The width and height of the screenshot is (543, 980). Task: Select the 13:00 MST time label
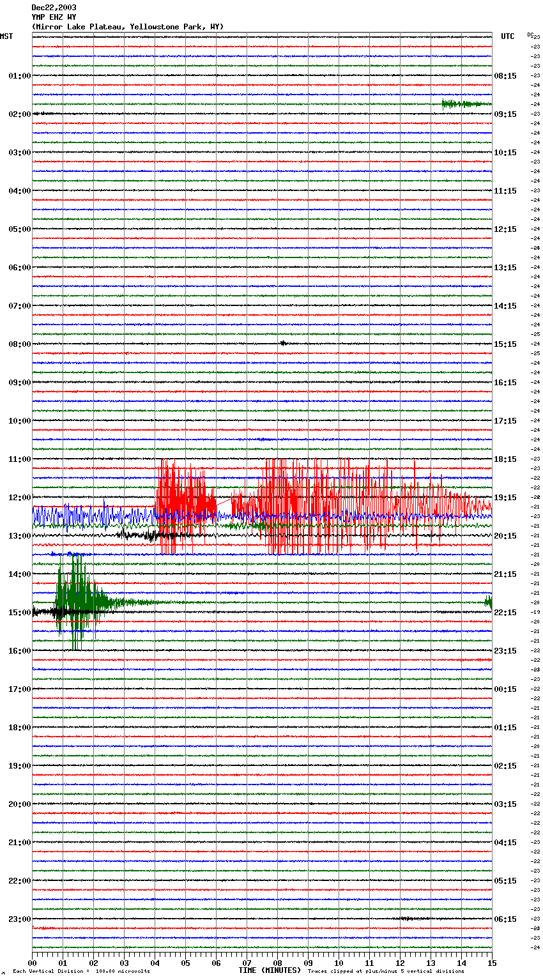pyautogui.click(x=20, y=536)
